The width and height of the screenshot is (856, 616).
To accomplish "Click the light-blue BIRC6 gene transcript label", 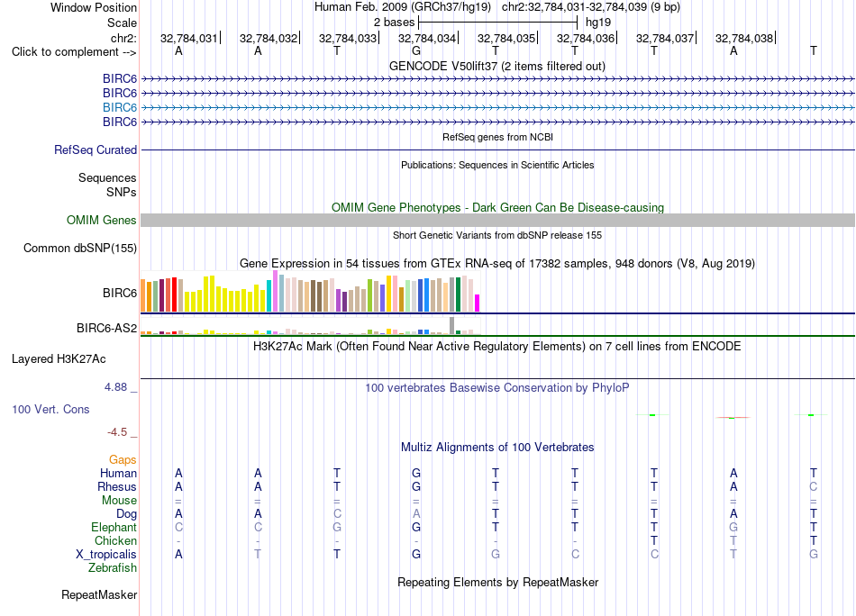I will click(120, 107).
